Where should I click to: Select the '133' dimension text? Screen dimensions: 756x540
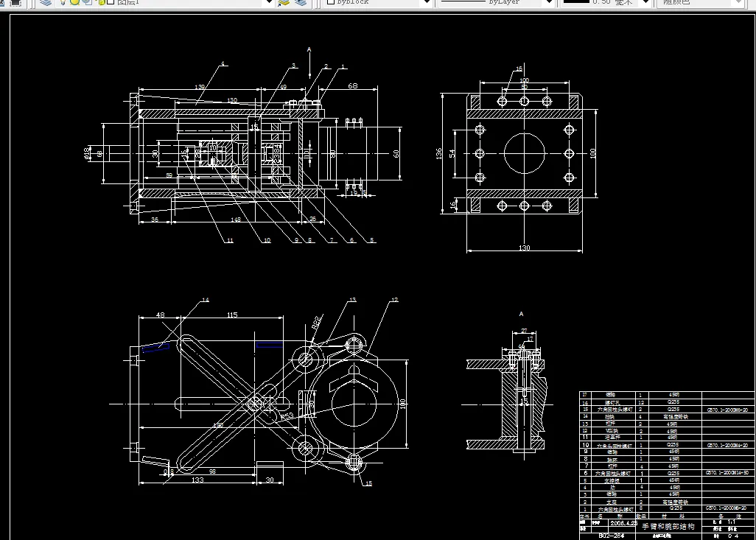pyautogui.click(x=197, y=480)
